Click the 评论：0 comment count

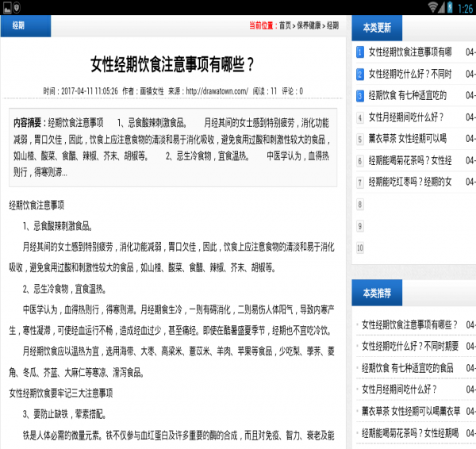pos(292,91)
